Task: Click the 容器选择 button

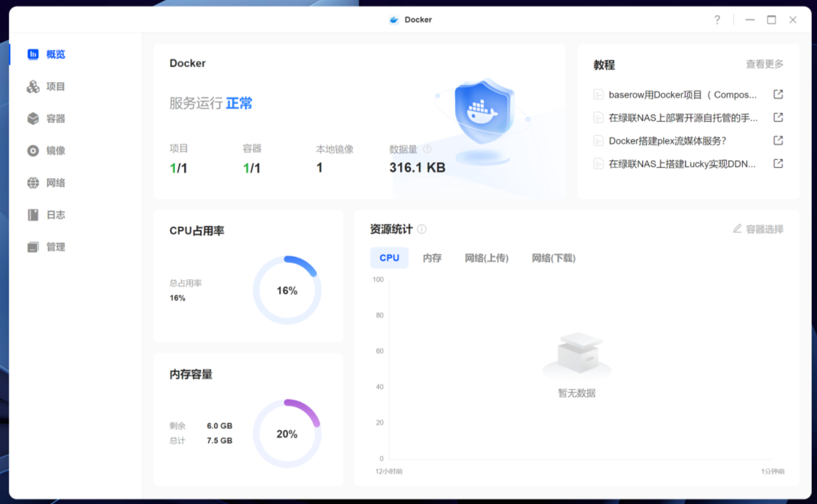Action: point(758,229)
